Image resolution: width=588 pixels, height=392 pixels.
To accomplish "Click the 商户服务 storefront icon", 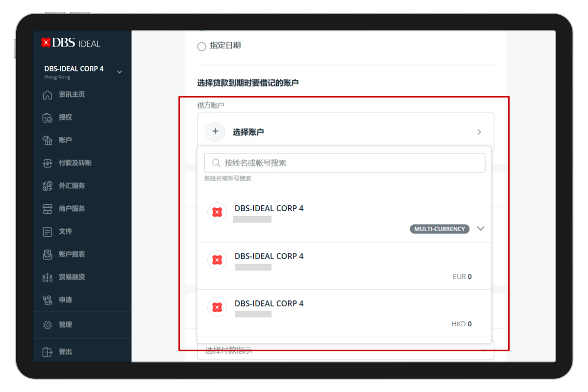I will (48, 209).
